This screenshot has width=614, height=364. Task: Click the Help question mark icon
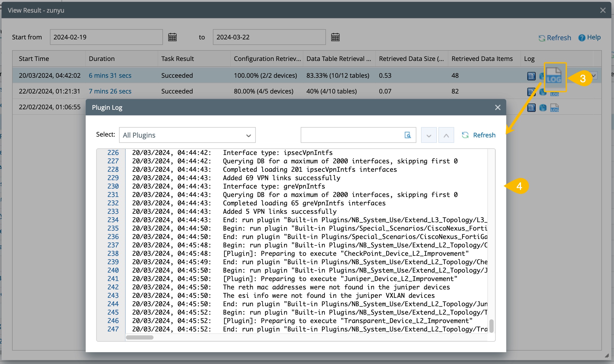click(582, 38)
